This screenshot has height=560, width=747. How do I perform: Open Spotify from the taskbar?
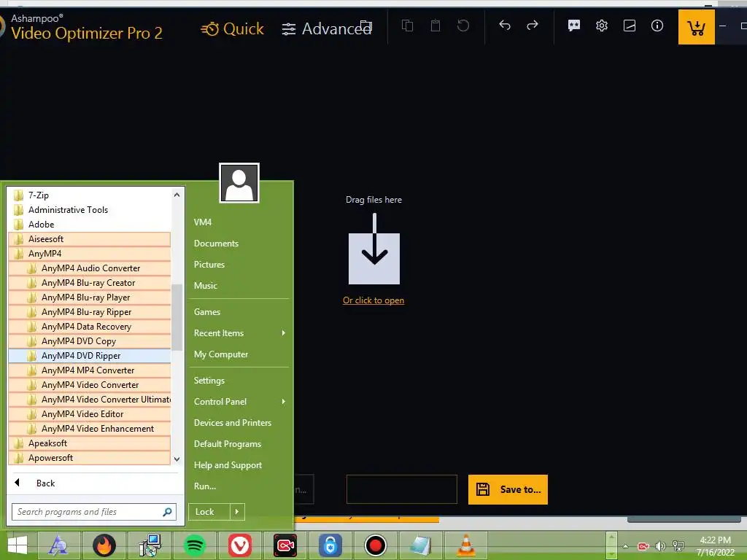click(x=194, y=545)
